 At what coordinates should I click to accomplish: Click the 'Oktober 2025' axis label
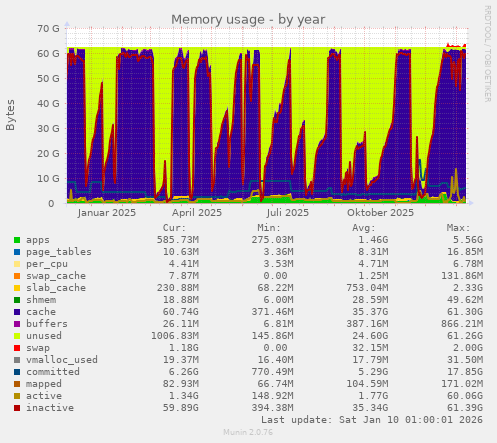tap(380, 213)
